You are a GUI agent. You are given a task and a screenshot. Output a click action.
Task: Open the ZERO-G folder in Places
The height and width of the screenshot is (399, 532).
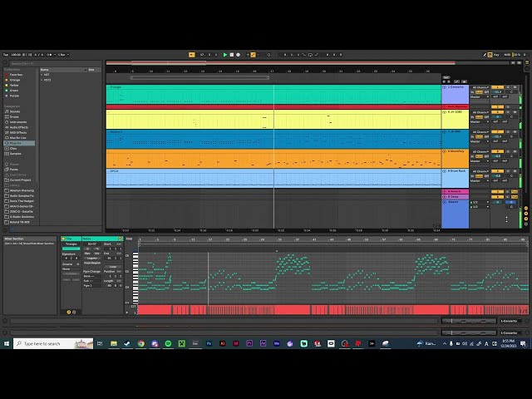point(22,211)
